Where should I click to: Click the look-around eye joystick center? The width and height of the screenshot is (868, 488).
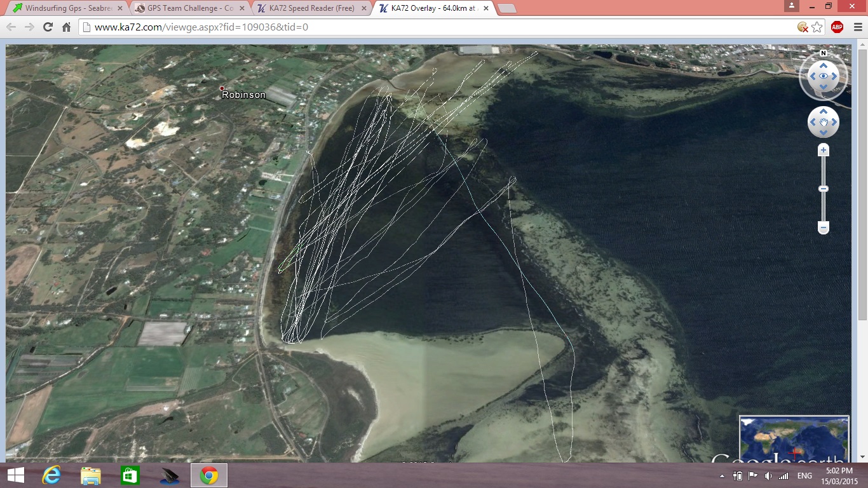tap(824, 76)
